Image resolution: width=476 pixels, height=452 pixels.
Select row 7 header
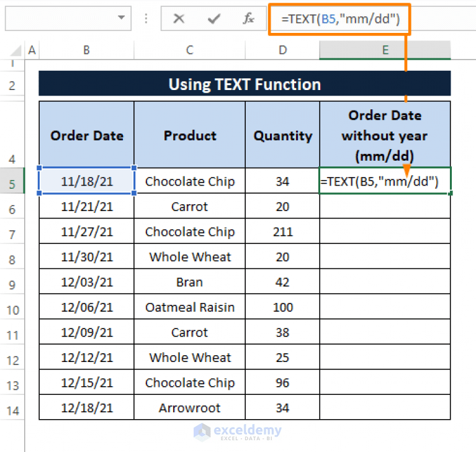click(x=12, y=231)
